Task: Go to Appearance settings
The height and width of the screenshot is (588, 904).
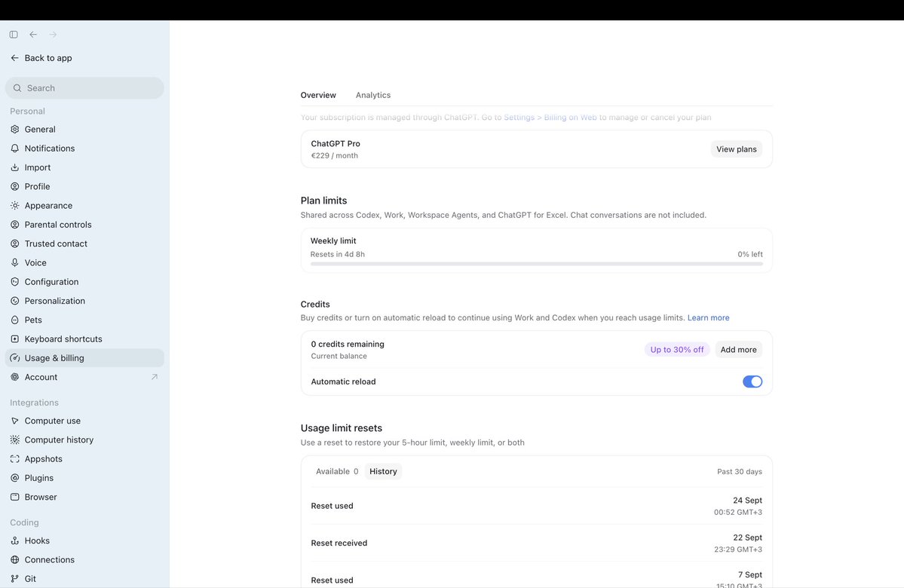Action: [84, 205]
